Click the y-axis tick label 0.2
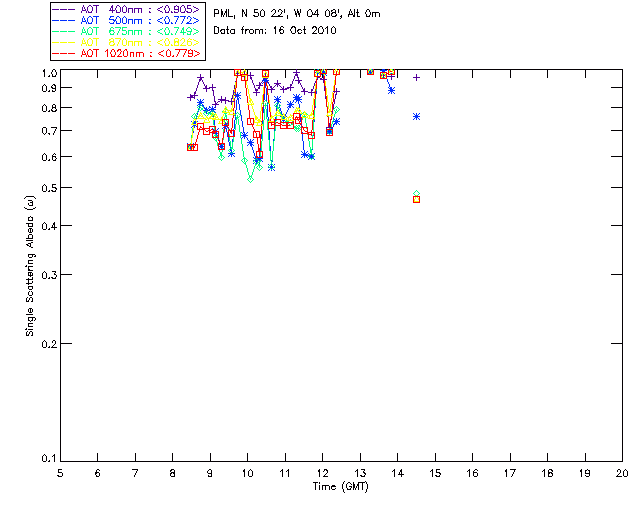640x512 pixels. click(x=46, y=344)
